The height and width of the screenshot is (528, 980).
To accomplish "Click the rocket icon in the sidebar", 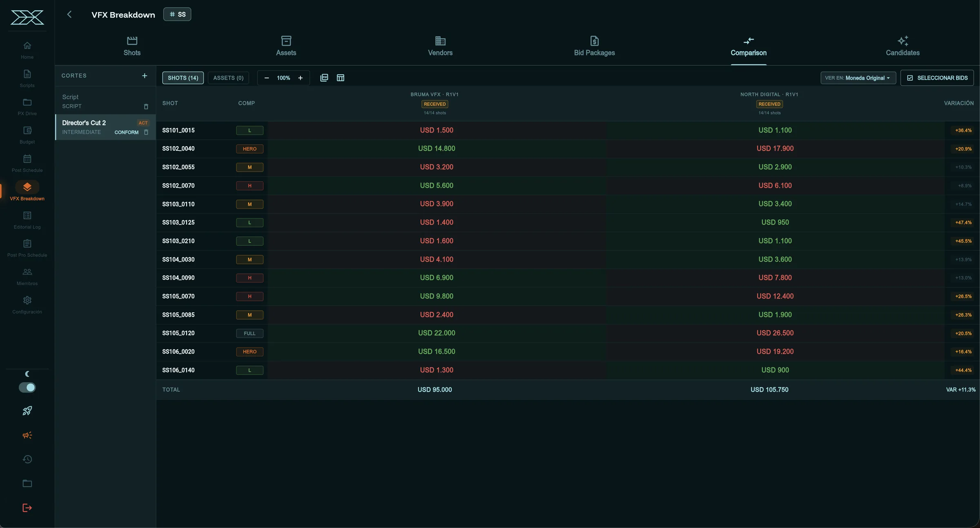I will tap(27, 411).
